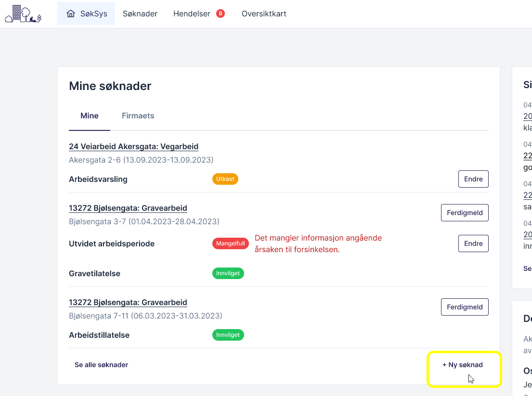The width and height of the screenshot is (532, 396).
Task: Follow the Se alle søknader link
Action: (x=101, y=365)
